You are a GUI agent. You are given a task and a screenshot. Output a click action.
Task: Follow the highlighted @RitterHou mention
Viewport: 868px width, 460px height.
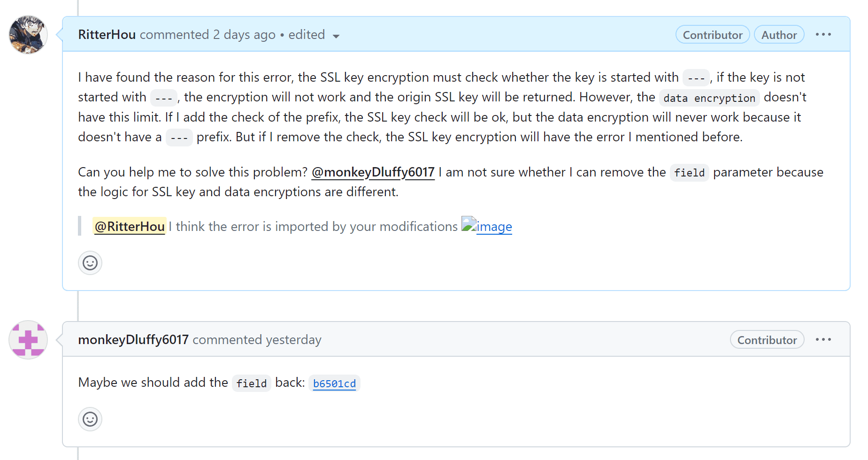(130, 226)
